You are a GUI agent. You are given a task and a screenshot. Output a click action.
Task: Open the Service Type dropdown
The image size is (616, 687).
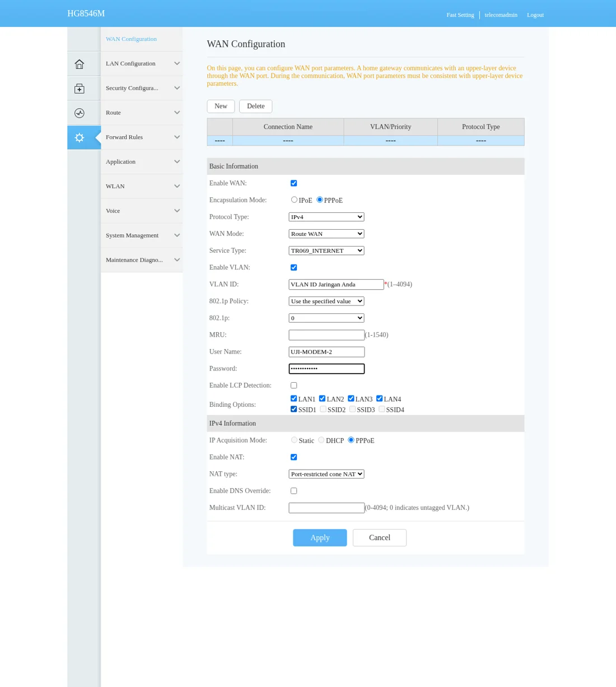[326, 250]
